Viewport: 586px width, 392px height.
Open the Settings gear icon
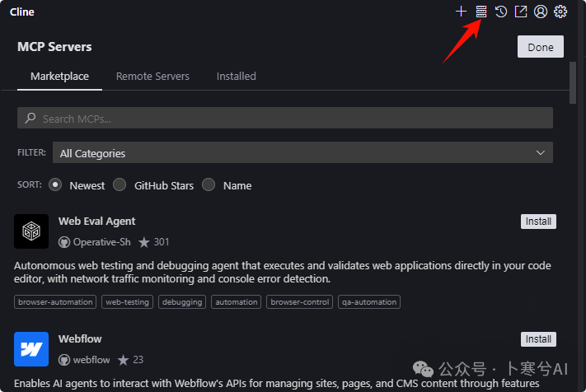(x=560, y=12)
